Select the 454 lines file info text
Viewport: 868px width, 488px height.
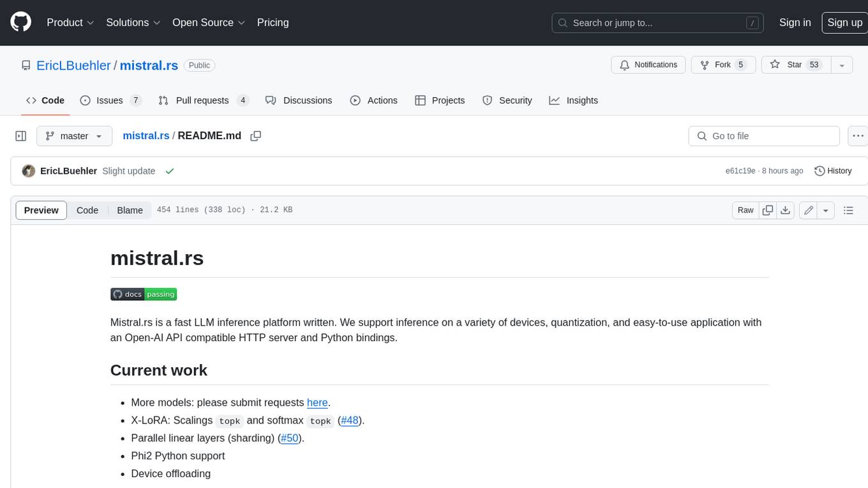(225, 210)
